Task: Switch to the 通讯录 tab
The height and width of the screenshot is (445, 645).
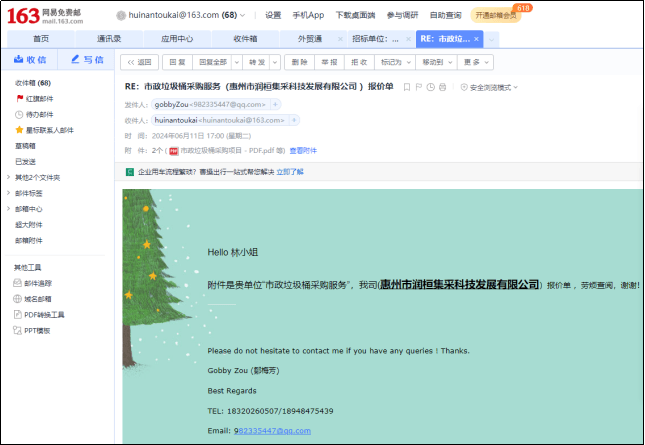Action: [109, 39]
